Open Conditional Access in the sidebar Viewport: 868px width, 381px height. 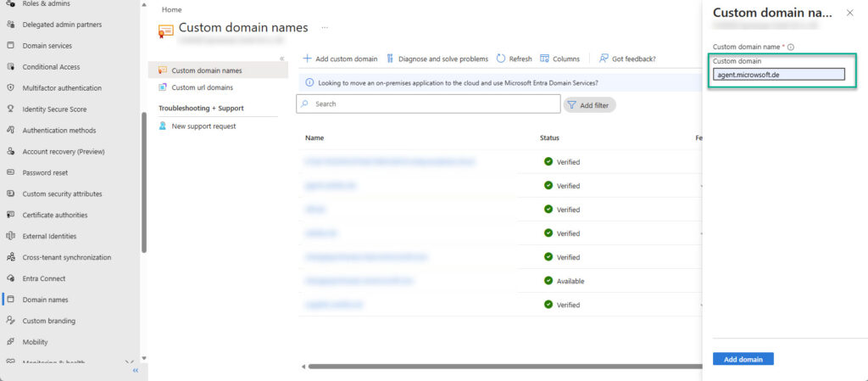click(51, 67)
